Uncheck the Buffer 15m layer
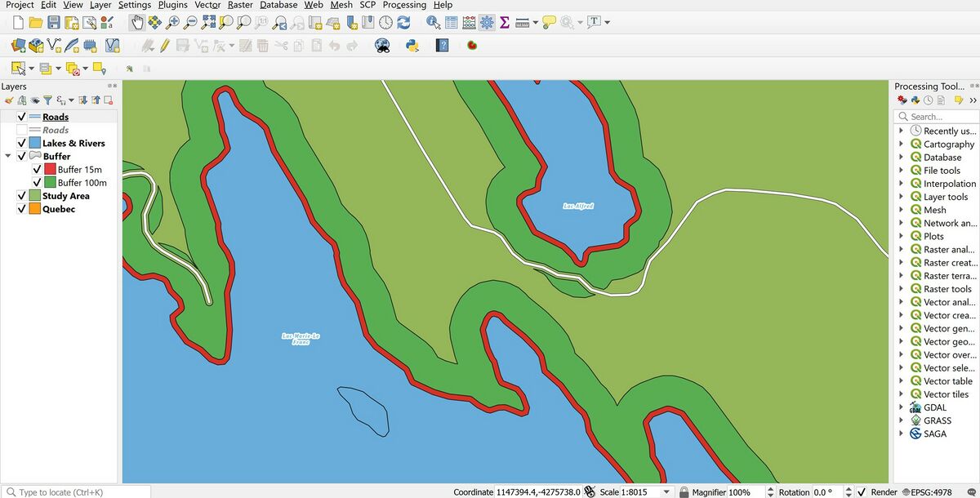Viewport: 980px width, 498px height. [x=37, y=170]
